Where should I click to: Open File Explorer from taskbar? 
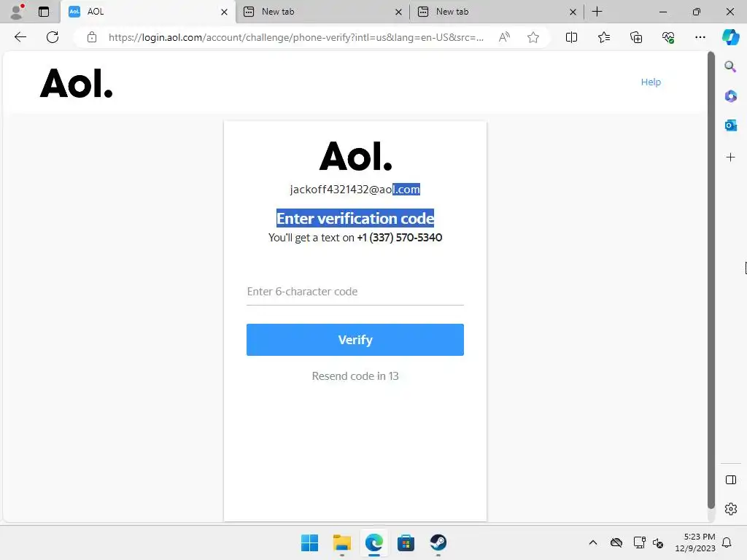click(341, 542)
